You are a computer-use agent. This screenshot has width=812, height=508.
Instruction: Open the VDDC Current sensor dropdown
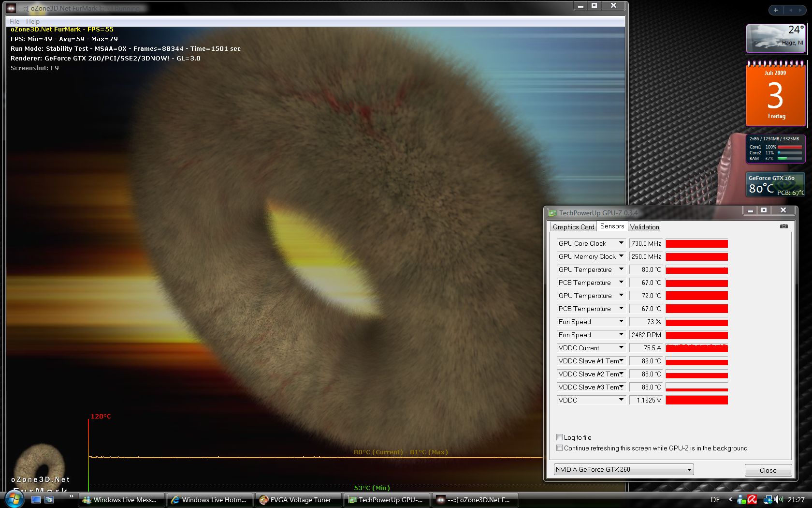click(621, 348)
